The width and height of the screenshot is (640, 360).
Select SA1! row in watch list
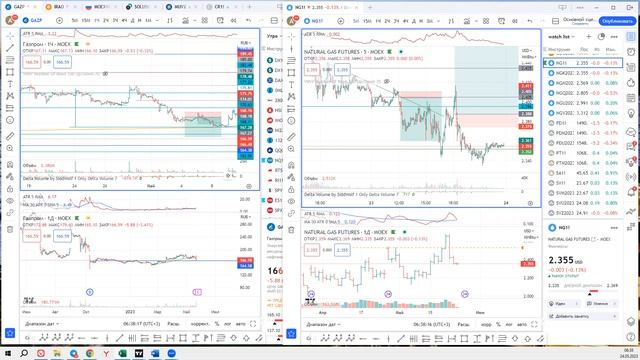[x=583, y=173]
